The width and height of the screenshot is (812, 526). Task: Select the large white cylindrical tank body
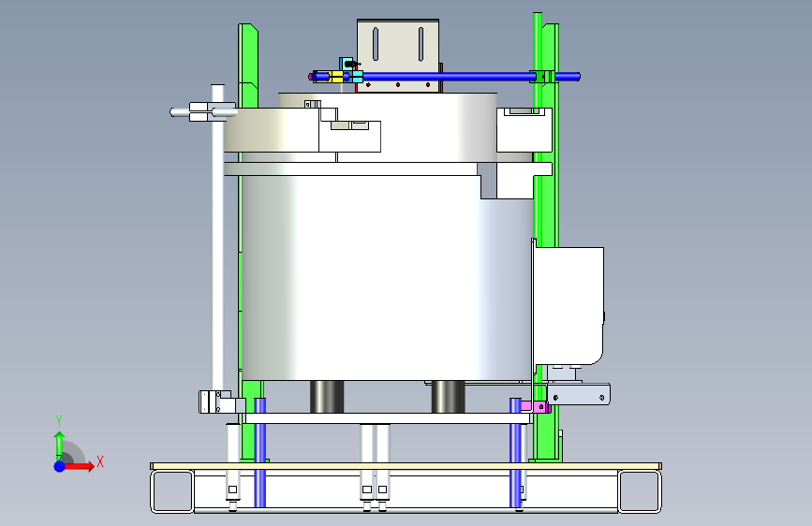[386, 277]
